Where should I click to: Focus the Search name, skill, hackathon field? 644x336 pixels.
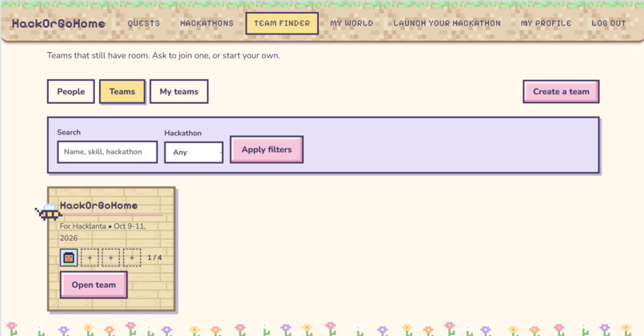point(107,152)
